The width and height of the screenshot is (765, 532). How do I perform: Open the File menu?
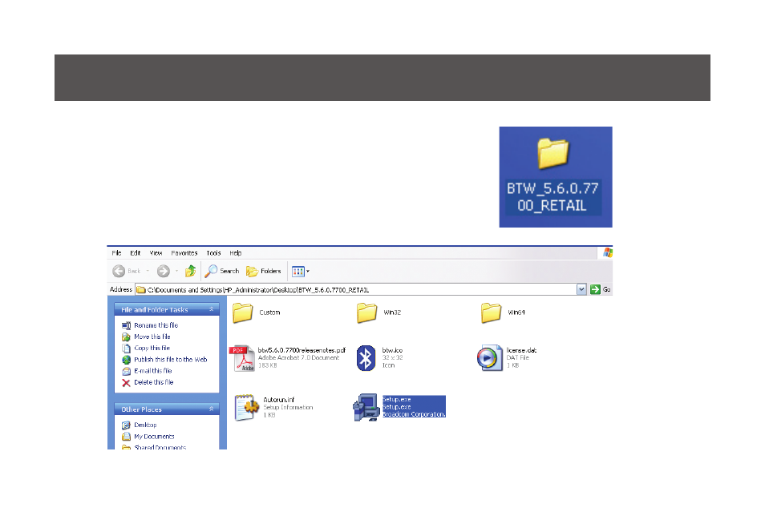116,253
